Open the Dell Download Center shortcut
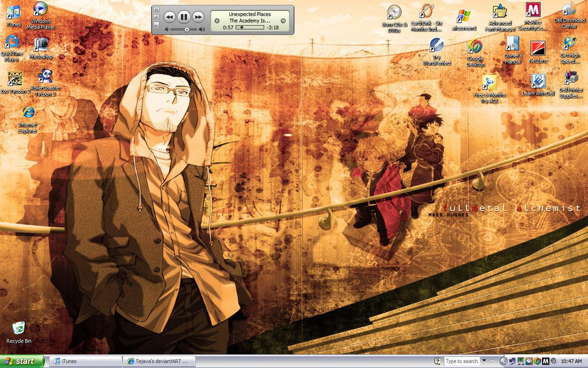588x368 pixels. (569, 16)
